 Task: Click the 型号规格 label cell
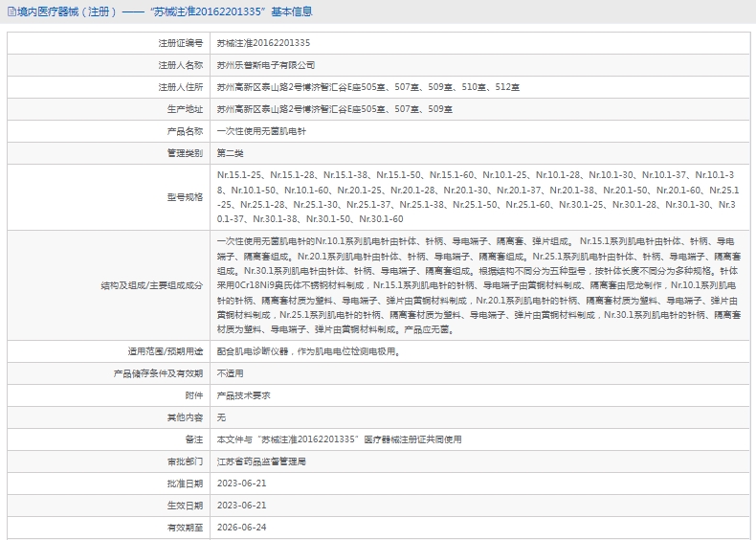[x=186, y=197]
